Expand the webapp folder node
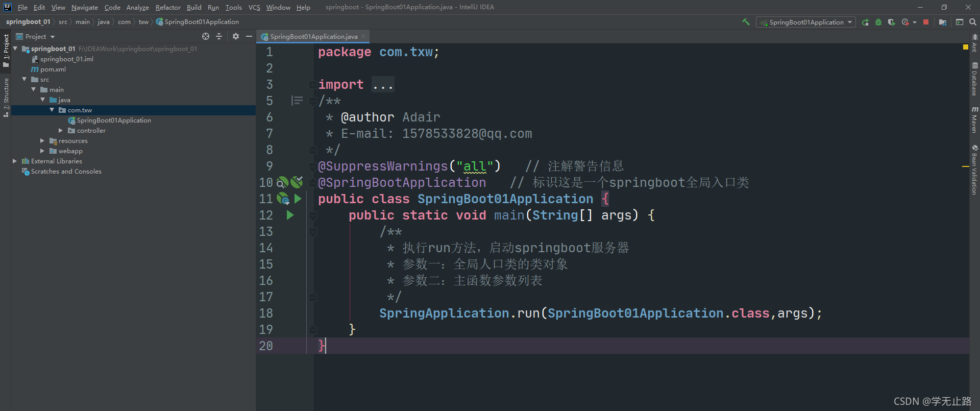Screen dimensions: 980x411 click(43, 151)
